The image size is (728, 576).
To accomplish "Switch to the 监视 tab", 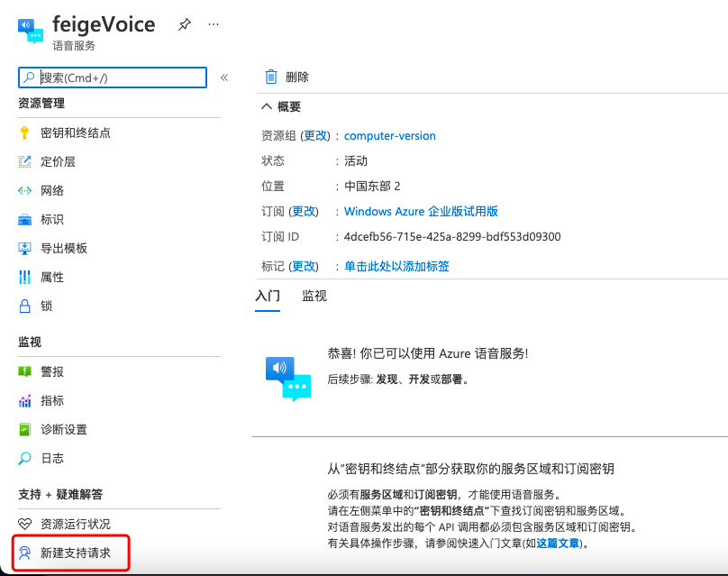I will 314,295.
